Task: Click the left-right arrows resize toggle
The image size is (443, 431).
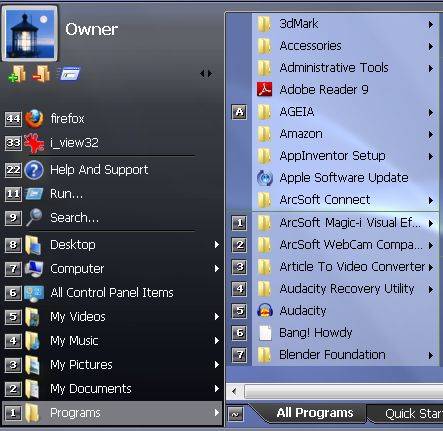Action: click(x=206, y=73)
